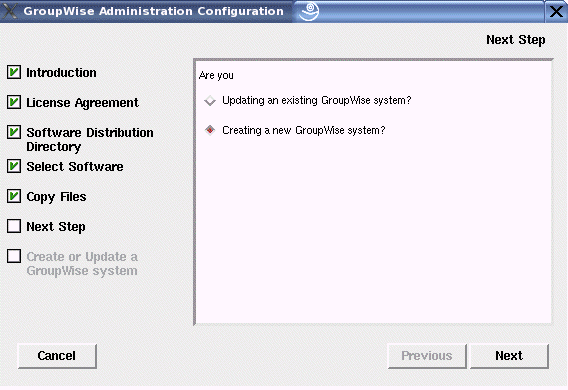Image resolution: width=568 pixels, height=390 pixels.
Task: Close the GroupWise Administration Configuration window
Action: (x=556, y=11)
